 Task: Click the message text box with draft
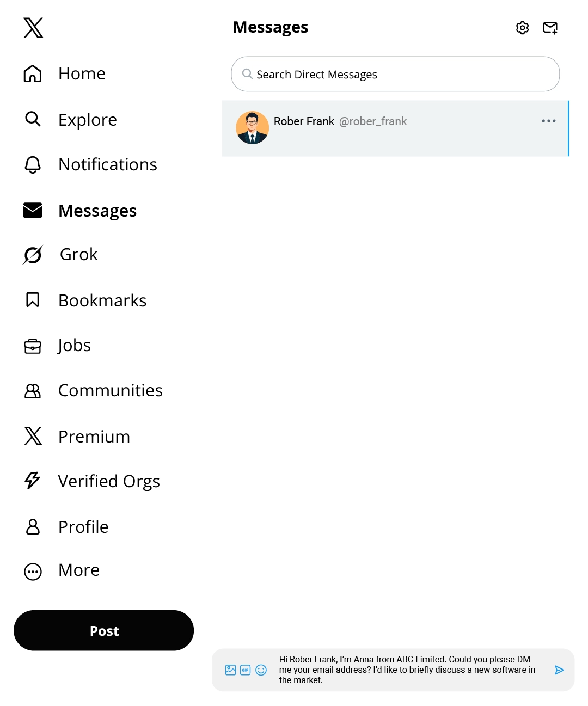[x=408, y=670]
